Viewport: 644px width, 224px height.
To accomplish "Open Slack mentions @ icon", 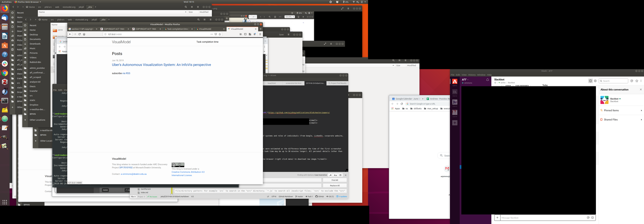I will point(631,81).
